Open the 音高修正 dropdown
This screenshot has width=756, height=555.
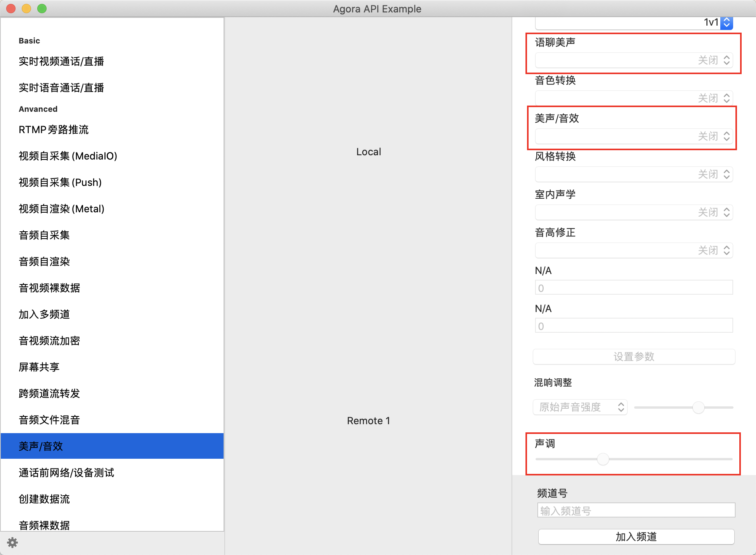tap(634, 250)
